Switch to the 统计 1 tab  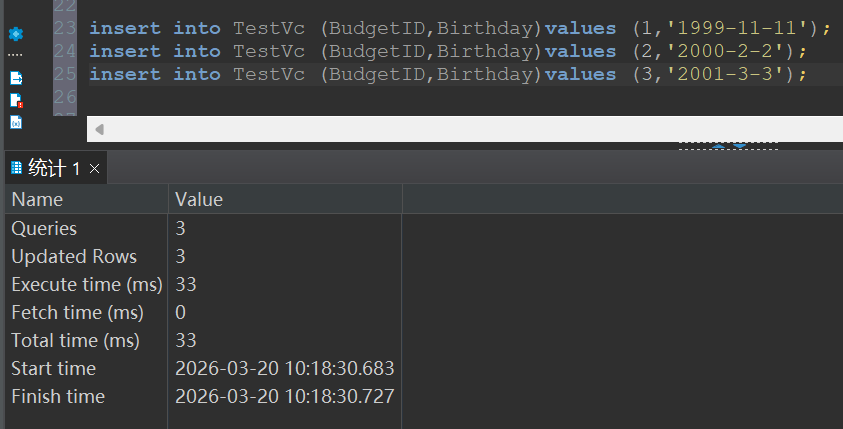coord(56,168)
